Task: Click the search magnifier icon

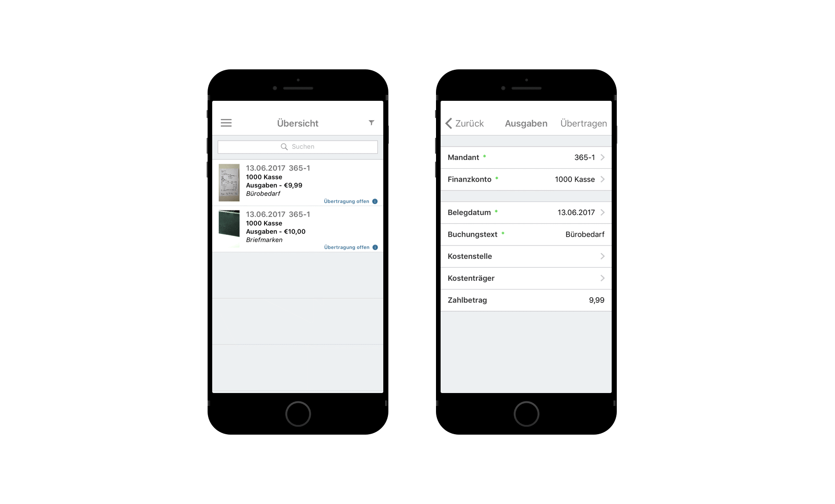Action: point(284,147)
